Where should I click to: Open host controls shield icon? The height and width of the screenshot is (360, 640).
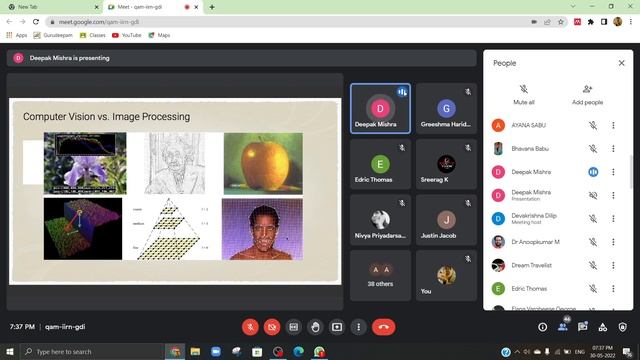[x=622, y=327]
